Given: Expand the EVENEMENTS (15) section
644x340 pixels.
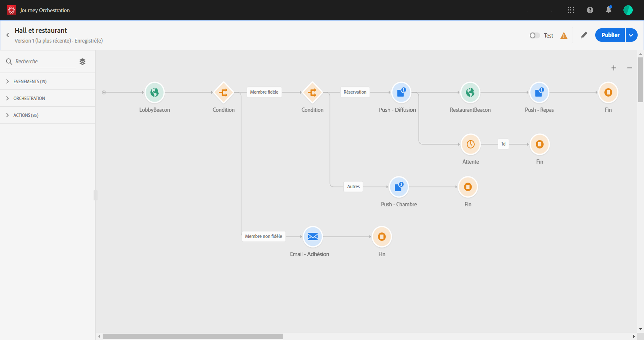Looking at the screenshot, I should [x=30, y=81].
